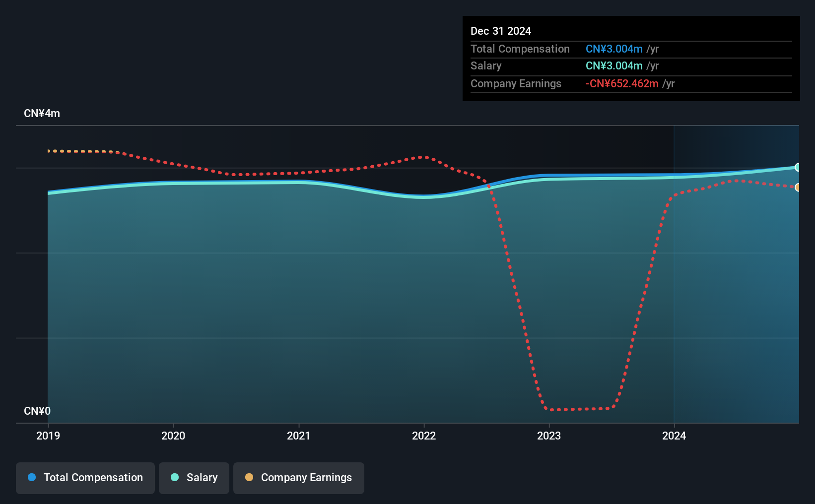Click the Salary label in tooltip
This screenshot has height=504, width=815.
(x=486, y=66)
